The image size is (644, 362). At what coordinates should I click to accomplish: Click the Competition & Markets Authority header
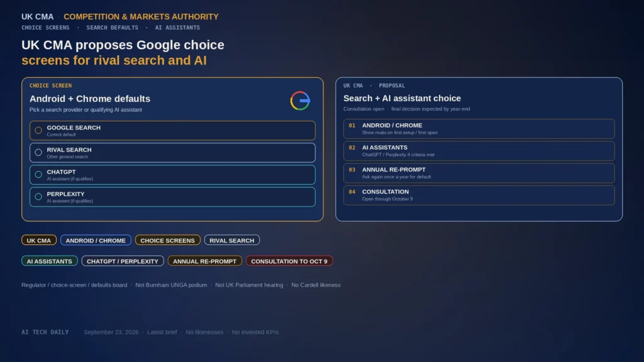click(141, 17)
